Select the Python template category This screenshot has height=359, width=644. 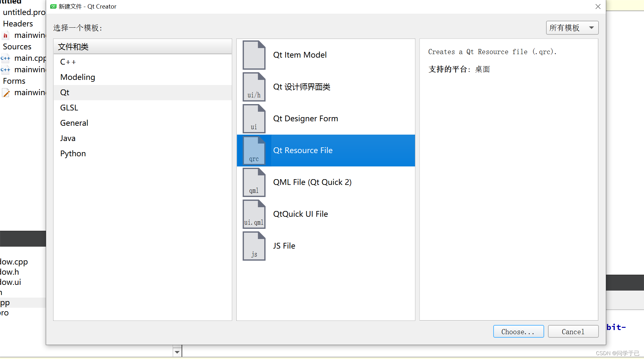73,153
